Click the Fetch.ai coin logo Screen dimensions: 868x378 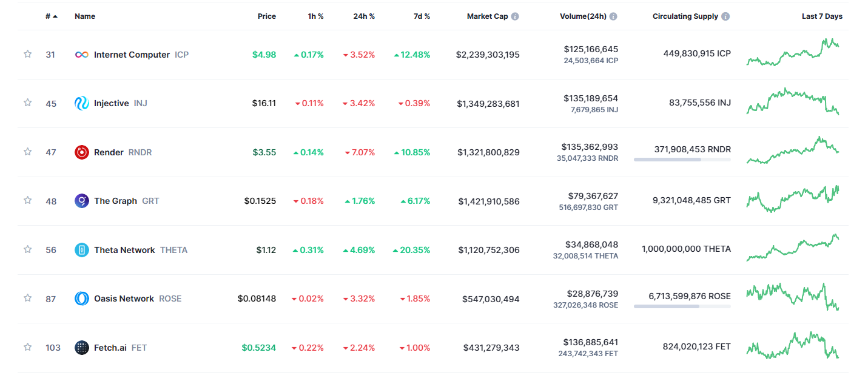(82, 348)
